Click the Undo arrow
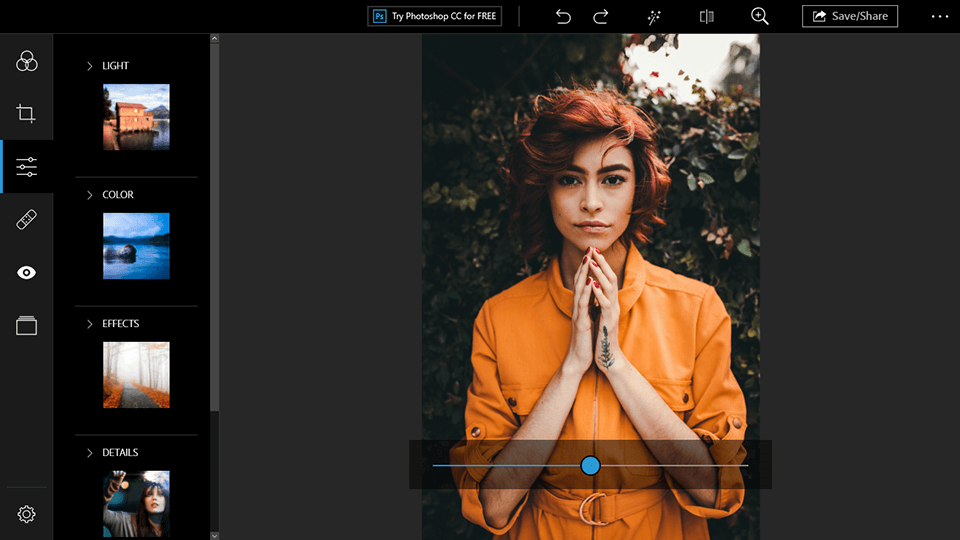Image resolution: width=960 pixels, height=540 pixels. pos(563,16)
